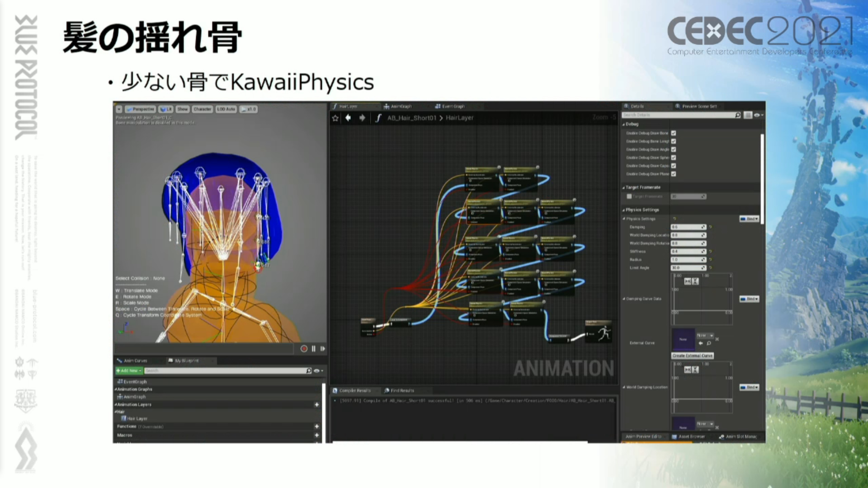The width and height of the screenshot is (868, 488).
Task: Collapse the Debug section in Details
Action: 624,124
